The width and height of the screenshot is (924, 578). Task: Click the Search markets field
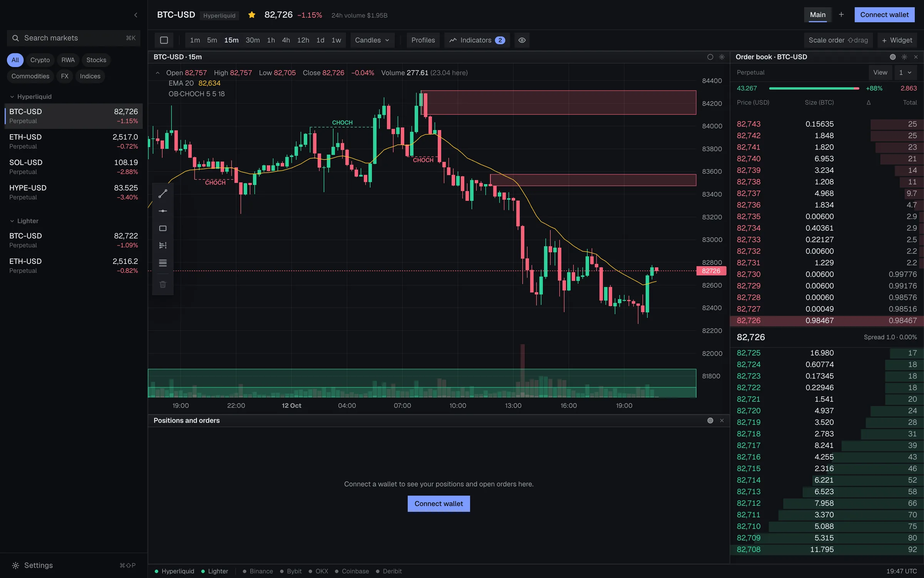click(74, 38)
